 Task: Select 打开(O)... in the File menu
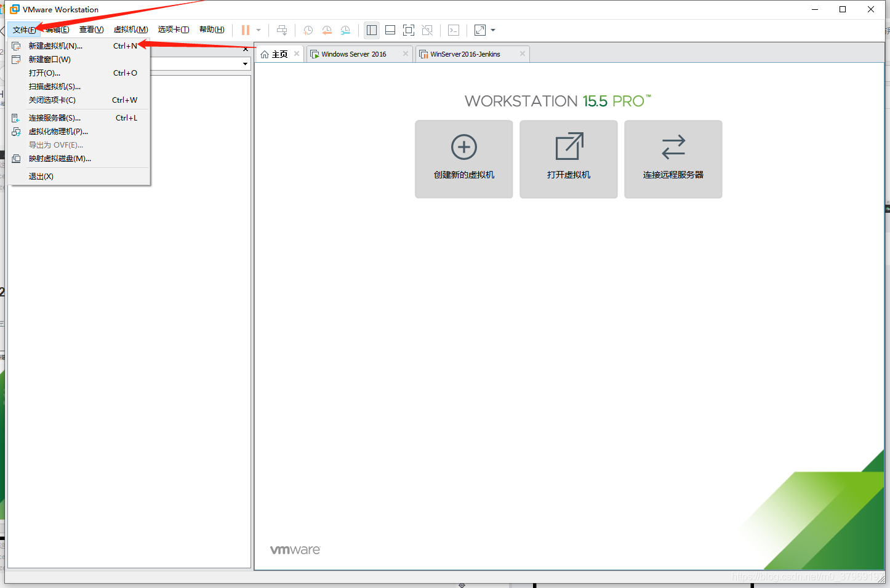tap(79, 73)
